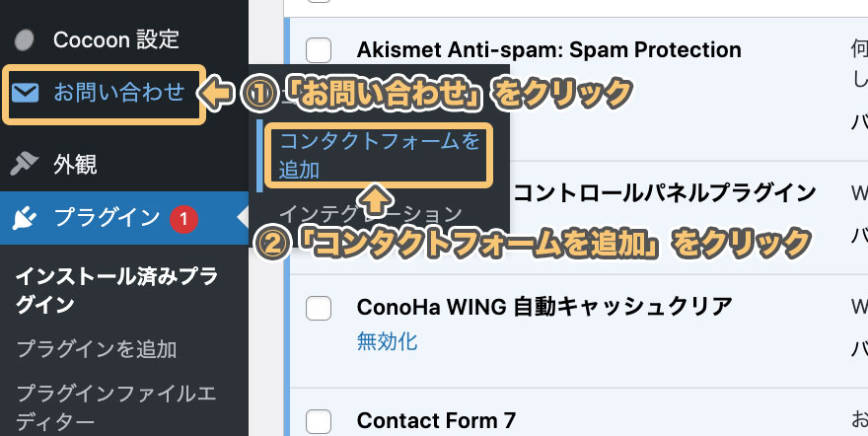Choose コンタクトフォームを追加 in the flyout submenu
Viewport: 868px width, 436px height.
point(379,155)
